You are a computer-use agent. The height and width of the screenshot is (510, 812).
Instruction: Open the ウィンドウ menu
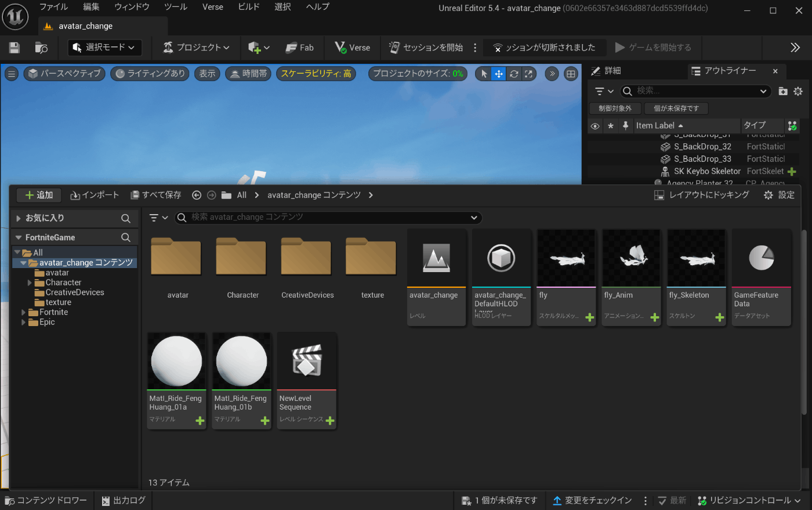pos(132,7)
